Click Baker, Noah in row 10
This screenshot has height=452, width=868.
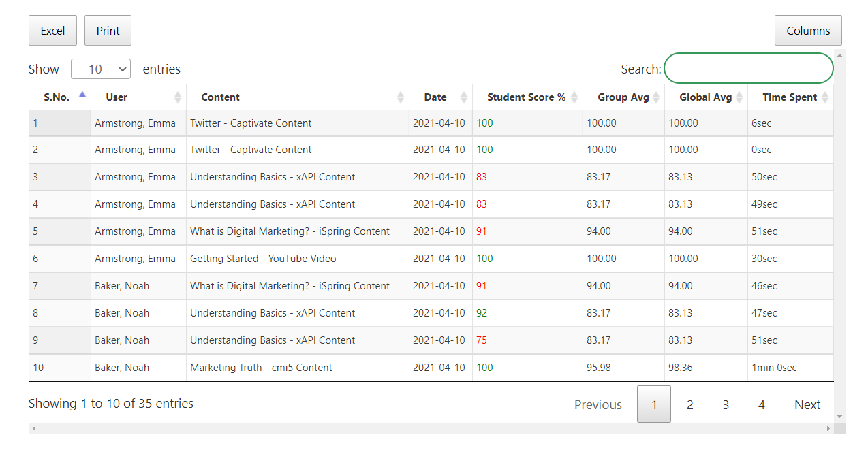122,368
